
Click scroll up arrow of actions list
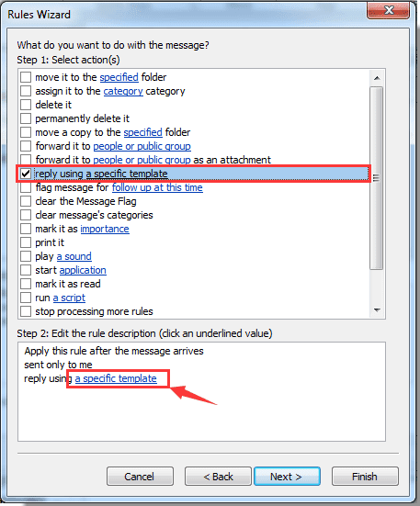(377, 78)
